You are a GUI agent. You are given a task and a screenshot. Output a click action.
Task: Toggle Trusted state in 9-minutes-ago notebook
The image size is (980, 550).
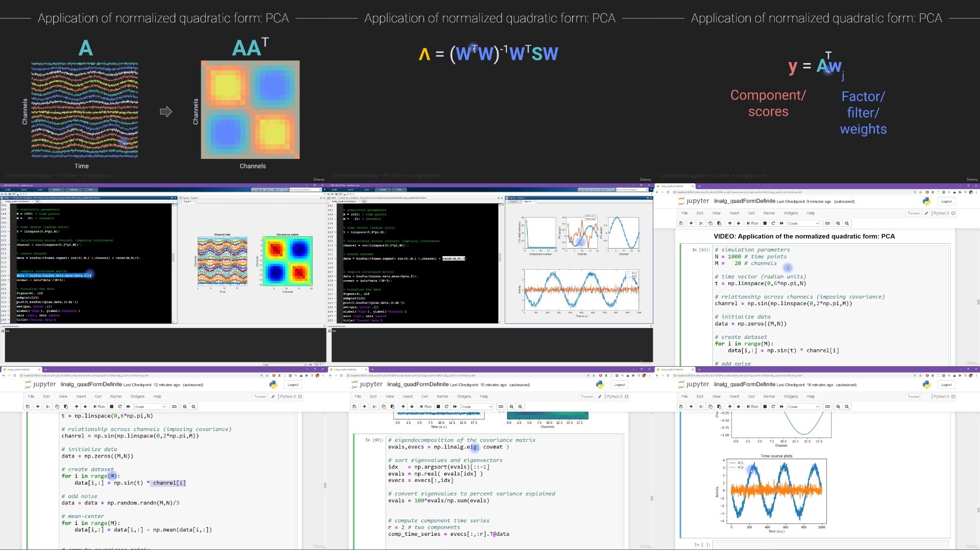coord(914,213)
